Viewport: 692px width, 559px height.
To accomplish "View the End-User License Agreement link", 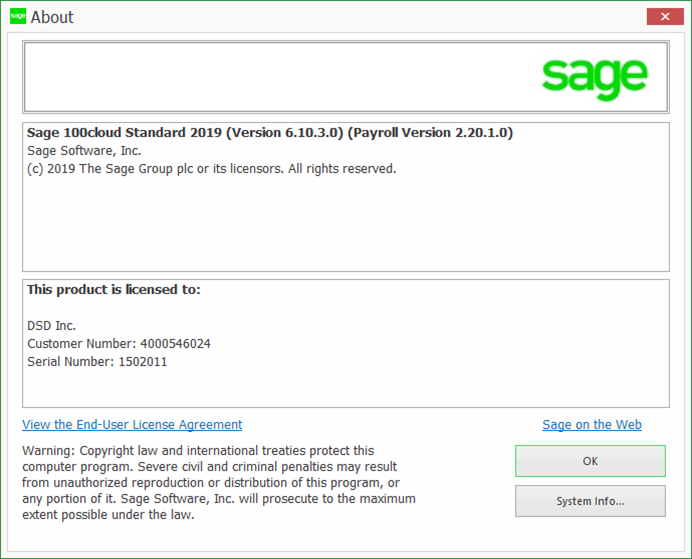I will [132, 424].
